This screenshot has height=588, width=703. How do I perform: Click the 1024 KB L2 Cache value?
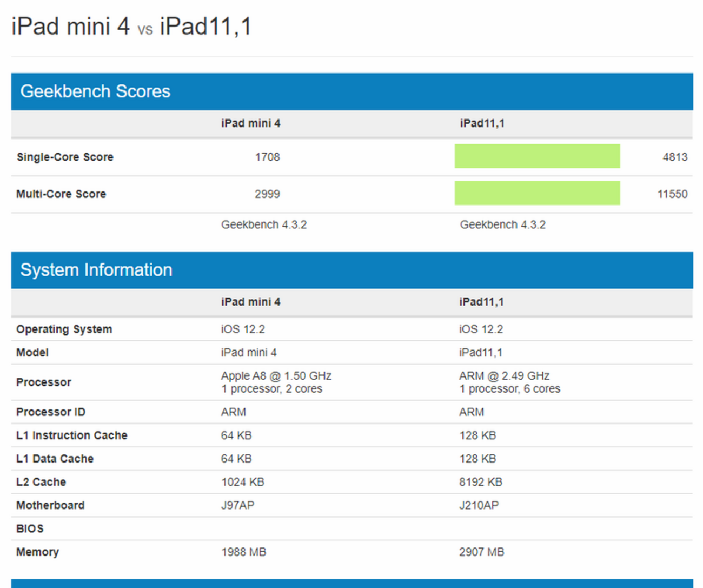[242, 482]
